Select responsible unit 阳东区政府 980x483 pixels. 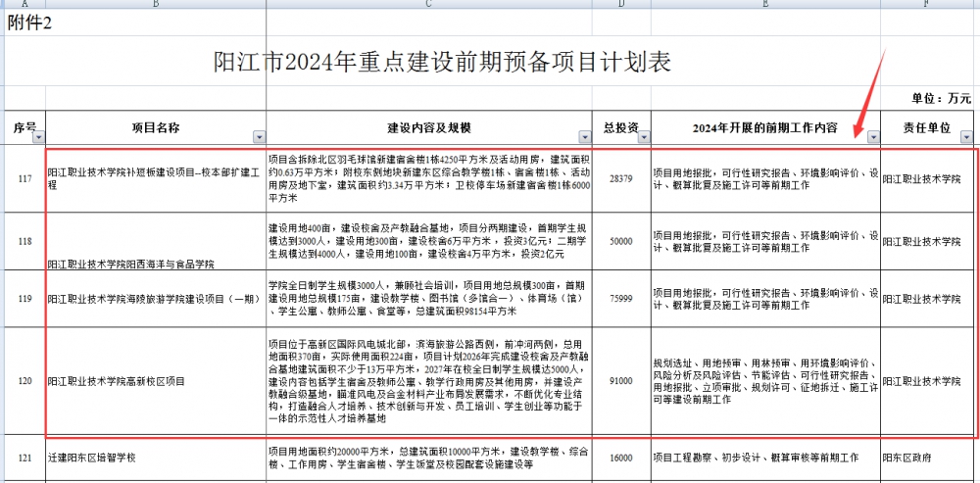pos(927,458)
